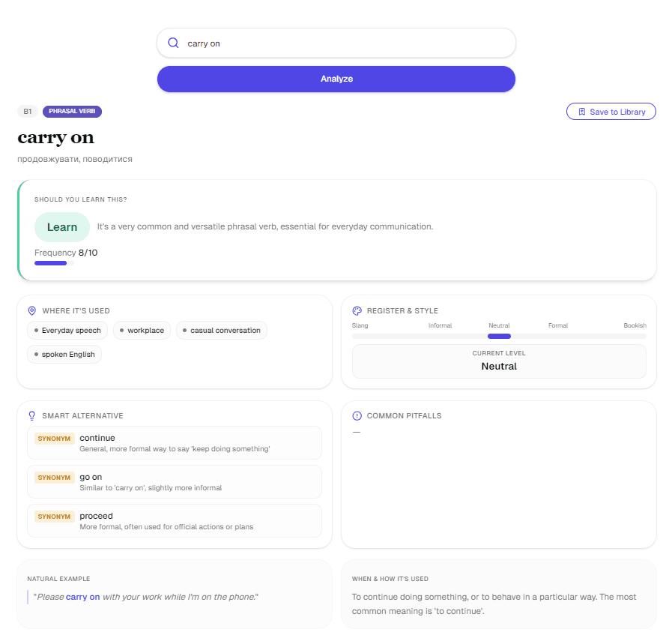This screenshot has width=672, height=644.
Task: Click the Neutral marker on the register slider
Action: pyautogui.click(x=499, y=336)
